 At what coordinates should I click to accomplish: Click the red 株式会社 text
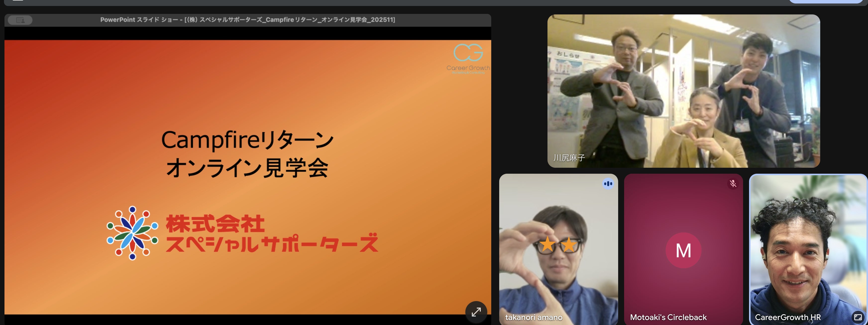[215, 224]
